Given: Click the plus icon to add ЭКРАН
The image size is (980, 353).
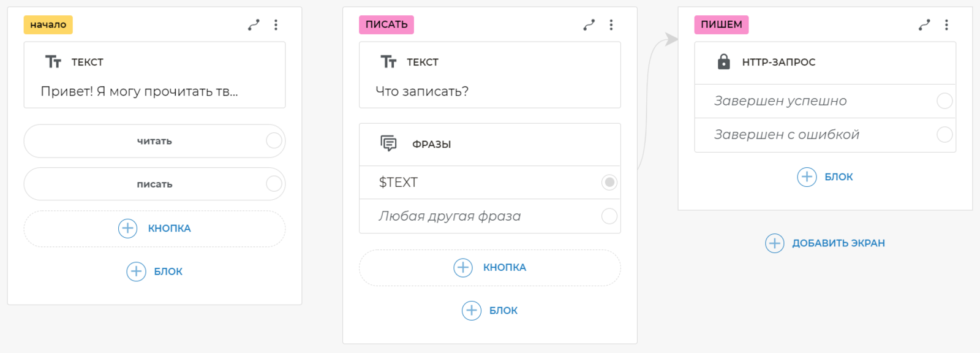Looking at the screenshot, I should [x=774, y=243].
